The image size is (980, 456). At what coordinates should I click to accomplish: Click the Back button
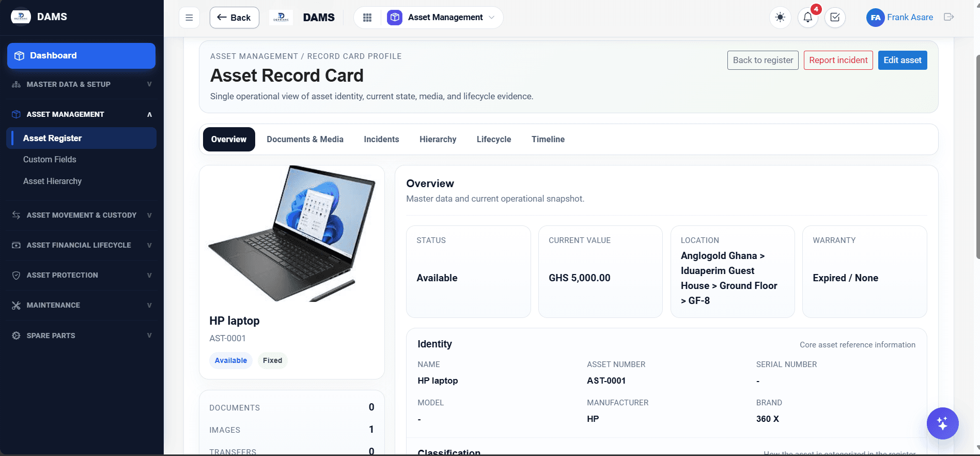tap(234, 18)
